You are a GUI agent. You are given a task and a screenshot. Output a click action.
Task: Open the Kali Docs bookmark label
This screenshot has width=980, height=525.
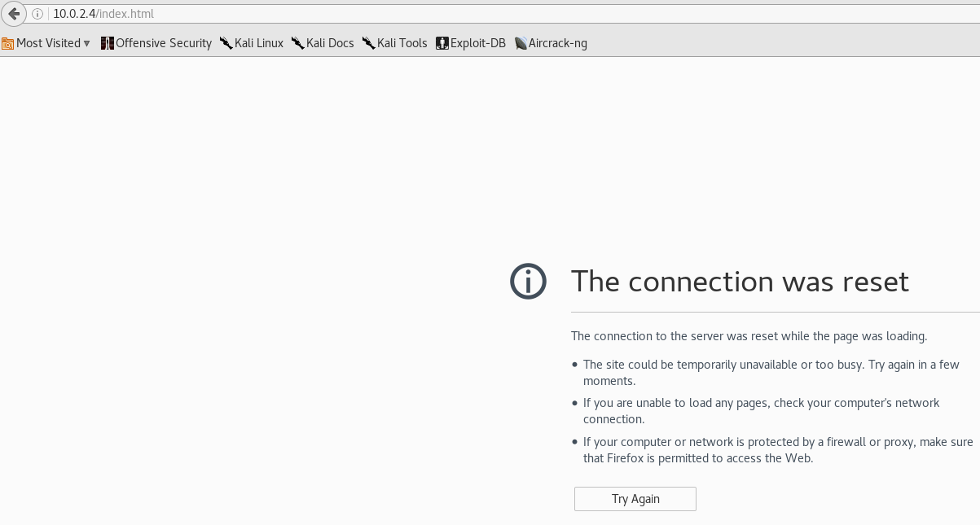(x=330, y=43)
